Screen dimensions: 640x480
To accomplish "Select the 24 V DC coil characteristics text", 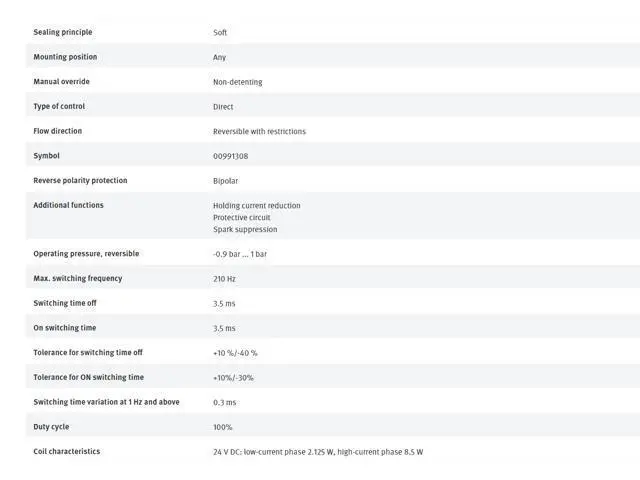I will click(x=317, y=452).
